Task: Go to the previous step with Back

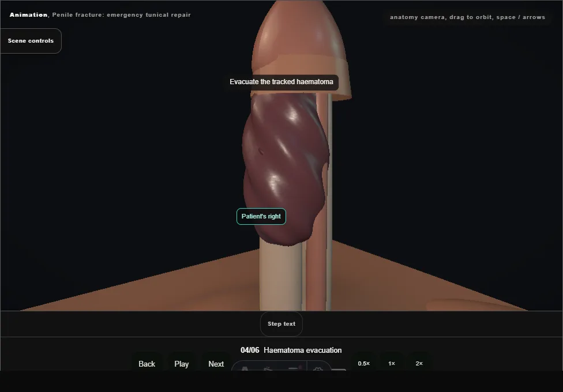Action: tap(147, 364)
